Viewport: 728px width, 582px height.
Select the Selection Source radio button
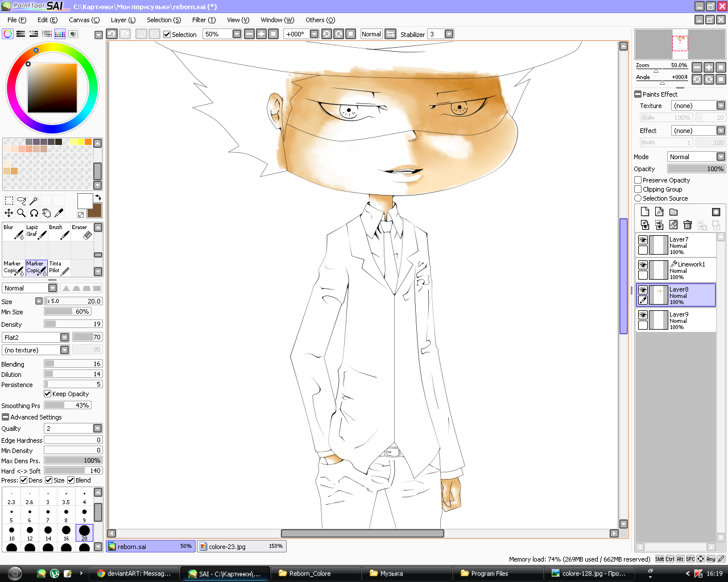[638, 198]
